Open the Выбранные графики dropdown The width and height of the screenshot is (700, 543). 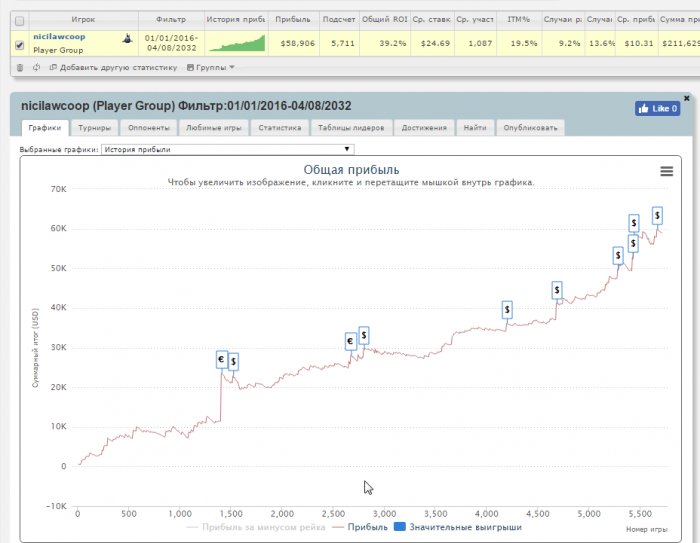coord(228,149)
